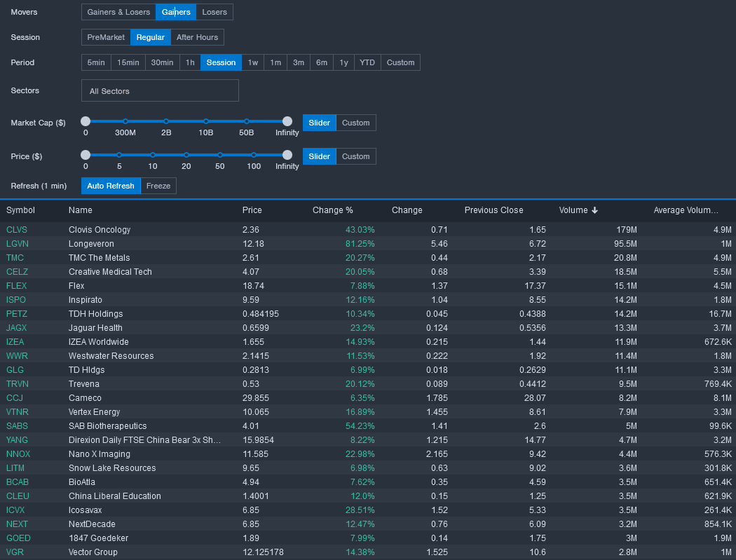736x560 pixels.
Task: Set period to 1y
Action: coord(343,62)
